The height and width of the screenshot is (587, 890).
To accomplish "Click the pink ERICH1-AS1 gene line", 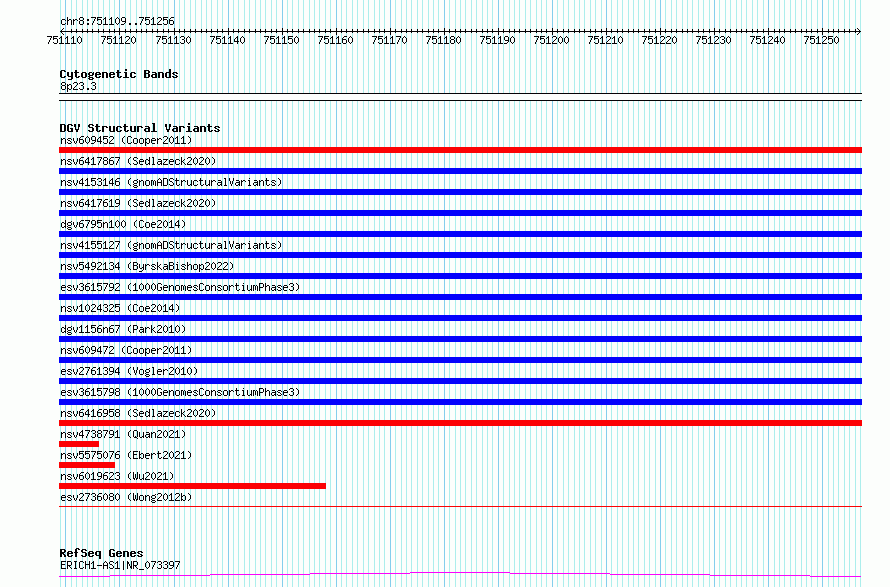I will (x=460, y=575).
